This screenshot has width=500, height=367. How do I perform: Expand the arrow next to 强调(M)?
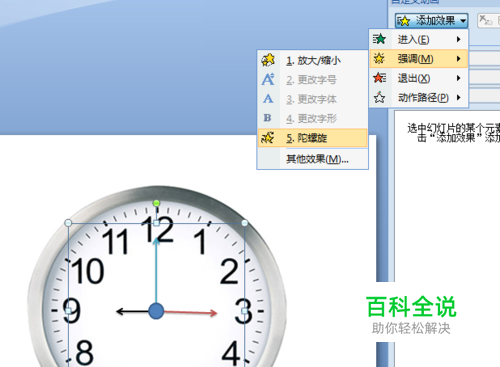pos(459,59)
